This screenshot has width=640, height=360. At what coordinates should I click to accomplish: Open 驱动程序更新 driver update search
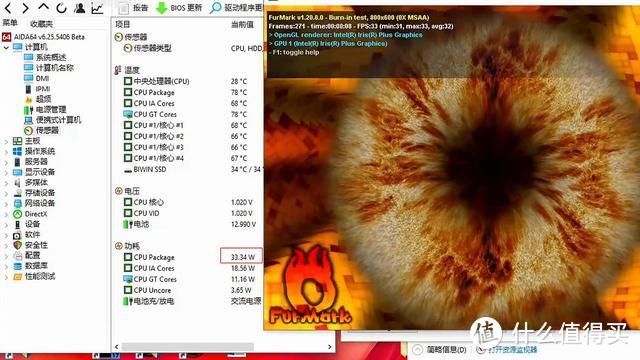[236, 8]
